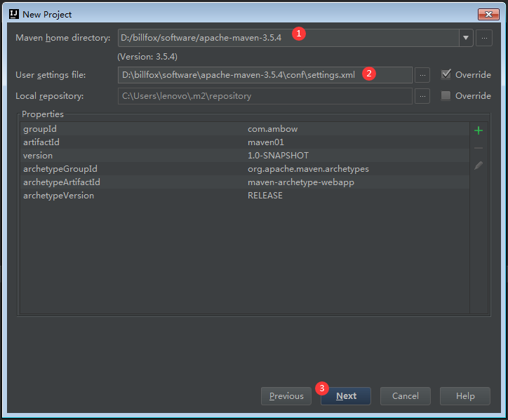Browse for local repository folder
This screenshot has width=508, height=420.
pos(422,96)
